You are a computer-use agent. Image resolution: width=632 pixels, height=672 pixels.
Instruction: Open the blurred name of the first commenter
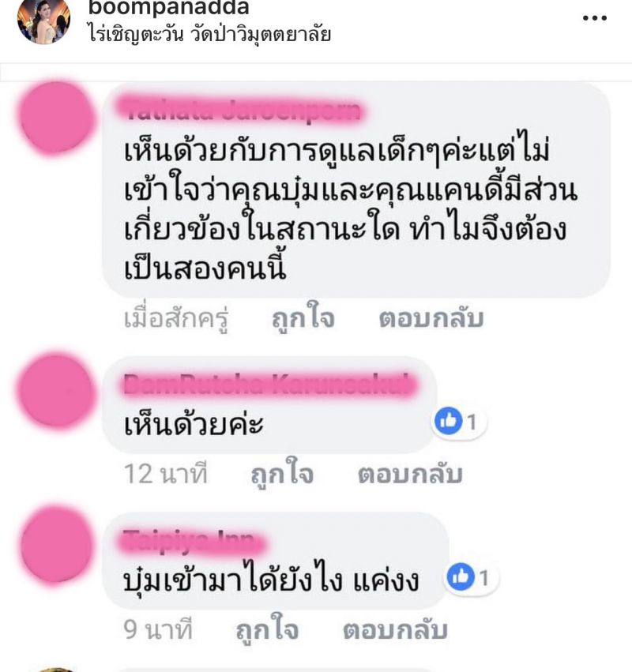pos(244,111)
